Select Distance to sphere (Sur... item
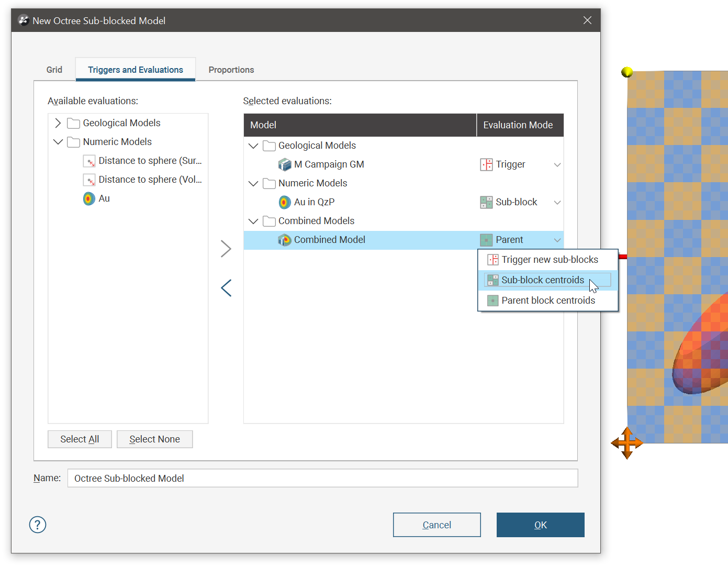Image resolution: width=728 pixels, height=566 pixels. (150, 161)
